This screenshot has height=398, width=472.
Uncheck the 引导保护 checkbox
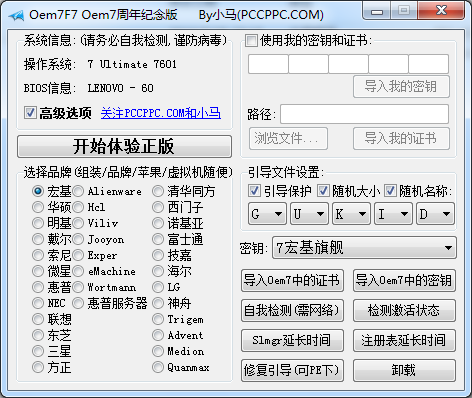click(254, 191)
